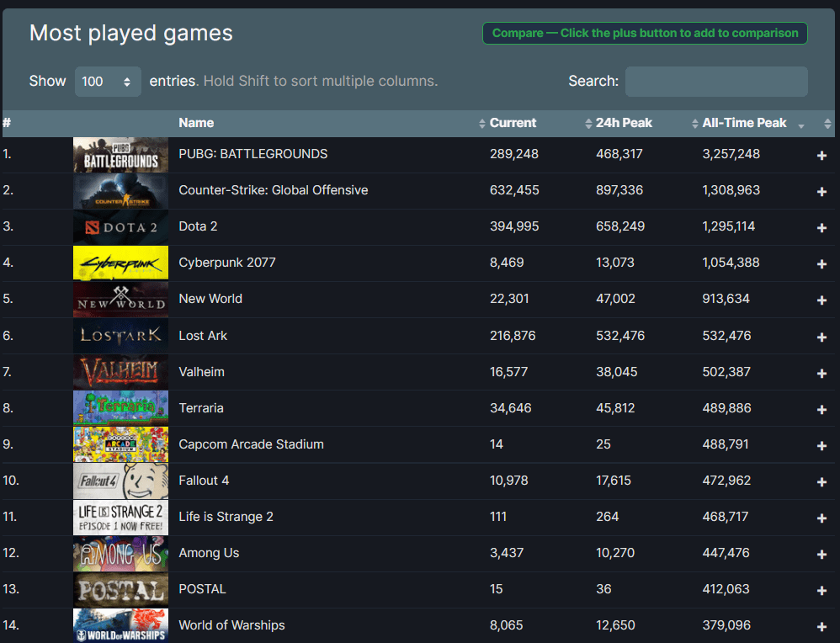
Task: Open the Fallout 4 name link
Action: (204, 481)
